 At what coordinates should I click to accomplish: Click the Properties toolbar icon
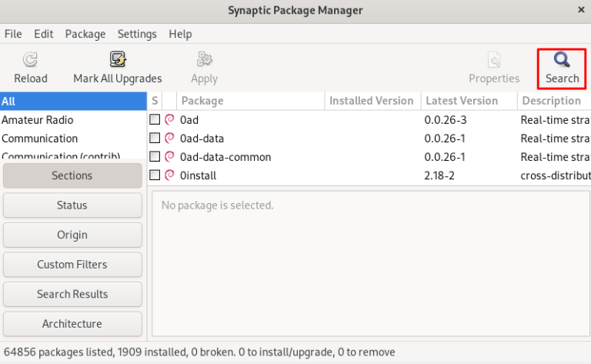494,60
